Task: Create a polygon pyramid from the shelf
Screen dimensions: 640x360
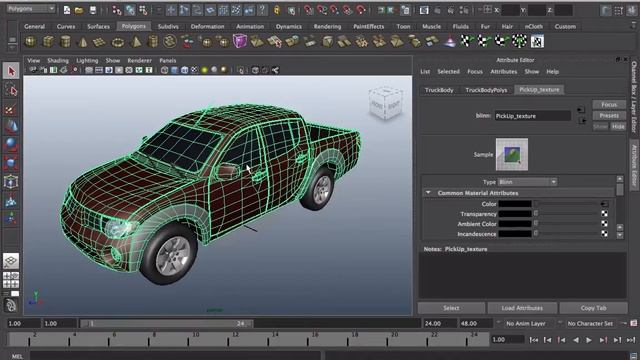Action: [136, 42]
